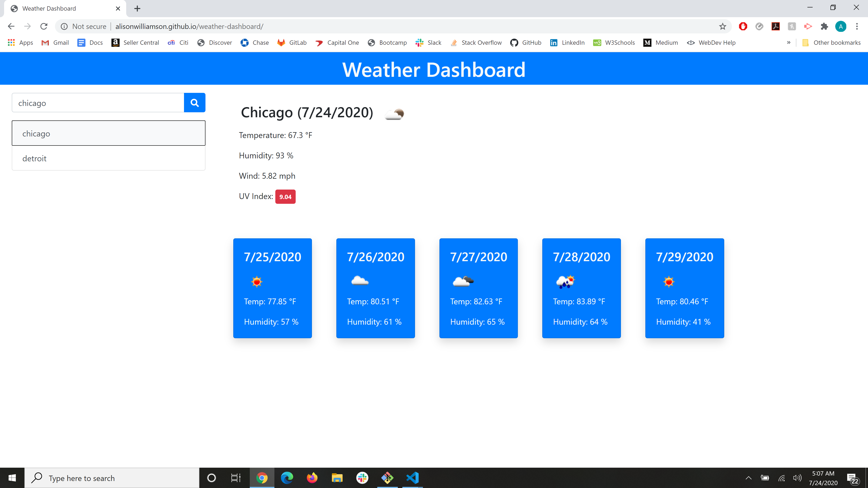Open the Docs bookmark

[x=90, y=42]
